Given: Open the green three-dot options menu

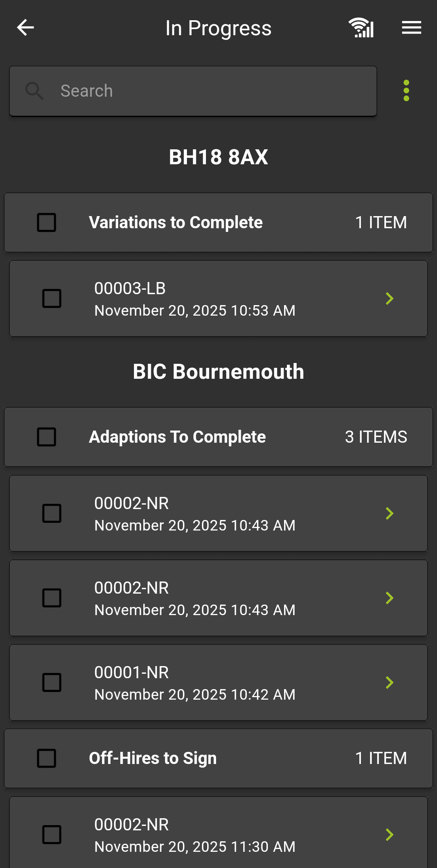Looking at the screenshot, I should click(x=406, y=91).
